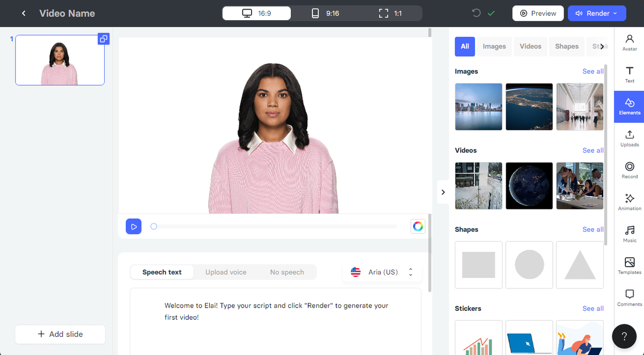Select the Videos tab
644x355 pixels.
(530, 46)
